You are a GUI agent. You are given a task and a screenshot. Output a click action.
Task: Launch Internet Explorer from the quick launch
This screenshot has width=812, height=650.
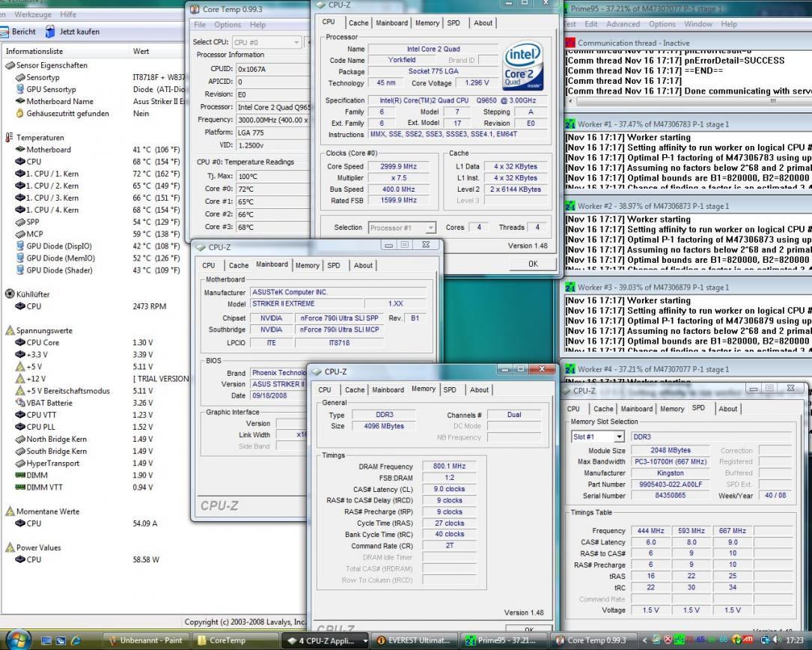point(76,640)
